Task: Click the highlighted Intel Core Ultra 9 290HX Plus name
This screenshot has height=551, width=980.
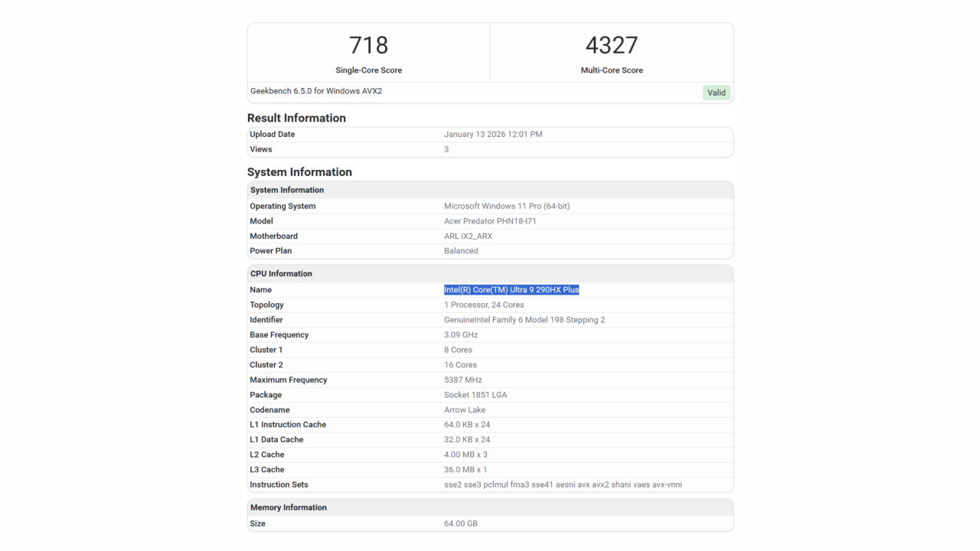Action: 511,290
